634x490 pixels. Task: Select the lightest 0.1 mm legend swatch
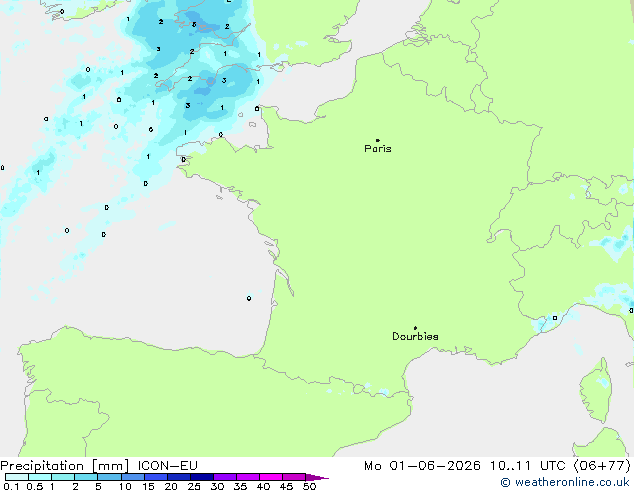click(17, 477)
